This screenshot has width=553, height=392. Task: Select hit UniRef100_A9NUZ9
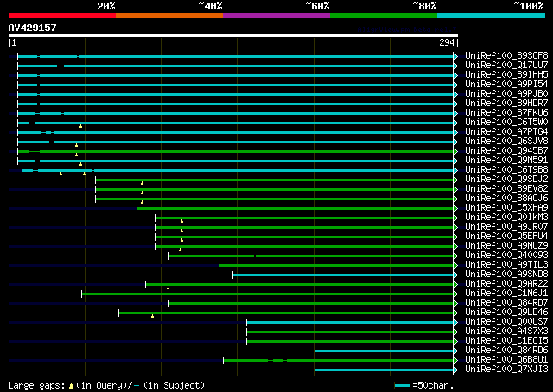click(506, 246)
